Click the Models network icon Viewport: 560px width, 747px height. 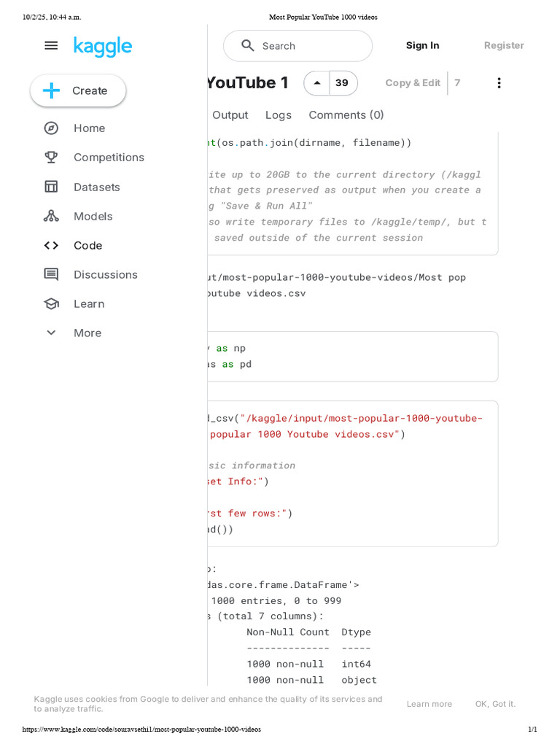coord(51,216)
